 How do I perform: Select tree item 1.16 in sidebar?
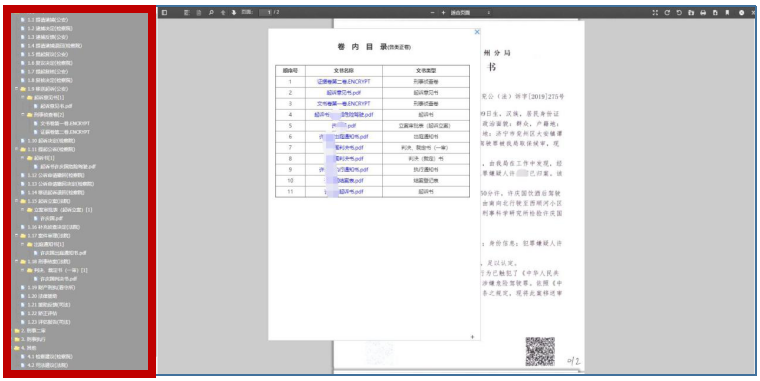click(x=53, y=227)
